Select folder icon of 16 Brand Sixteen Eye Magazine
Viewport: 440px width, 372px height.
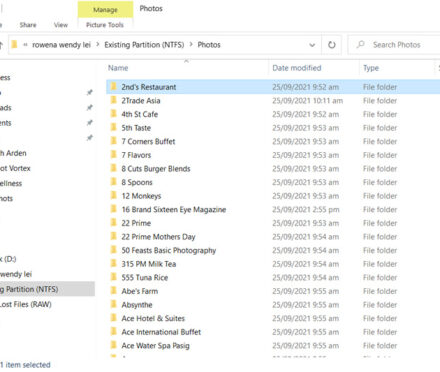[x=114, y=209]
